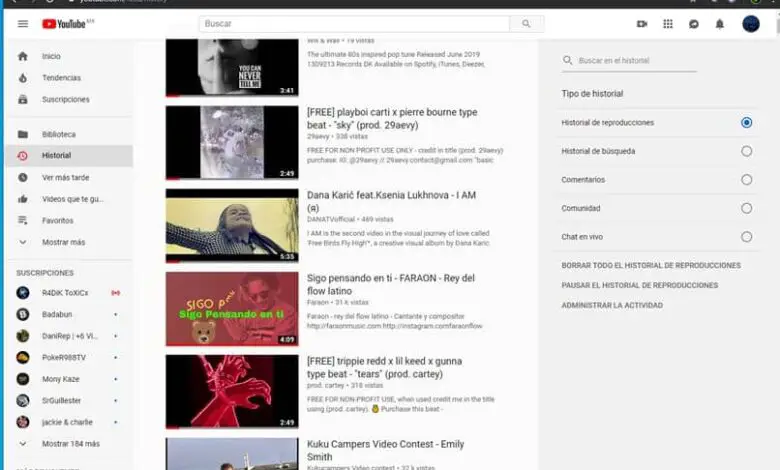This screenshot has width=780, height=470.
Task: Click the search magnifier button
Action: click(526, 23)
